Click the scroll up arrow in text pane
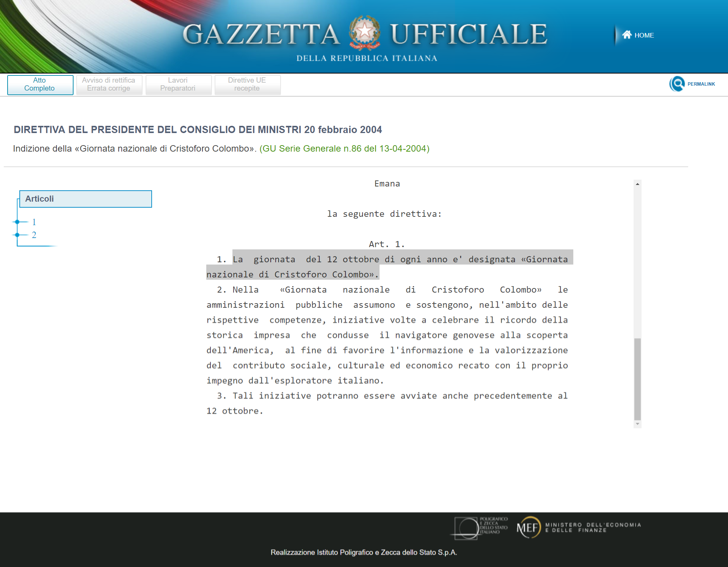The height and width of the screenshot is (567, 728). click(x=637, y=184)
